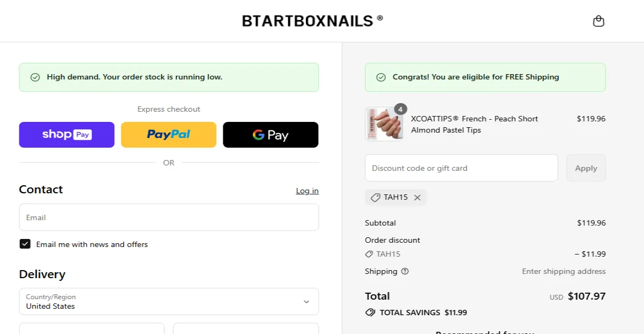Click the FREE Shipping banner checkmark icon
This screenshot has width=644, height=334.
click(382, 77)
